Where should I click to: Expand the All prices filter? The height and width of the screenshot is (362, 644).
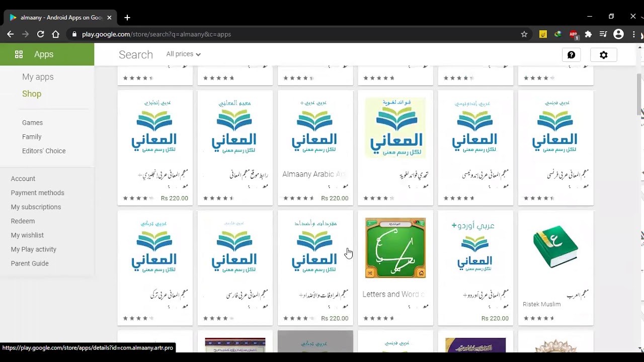tap(183, 54)
